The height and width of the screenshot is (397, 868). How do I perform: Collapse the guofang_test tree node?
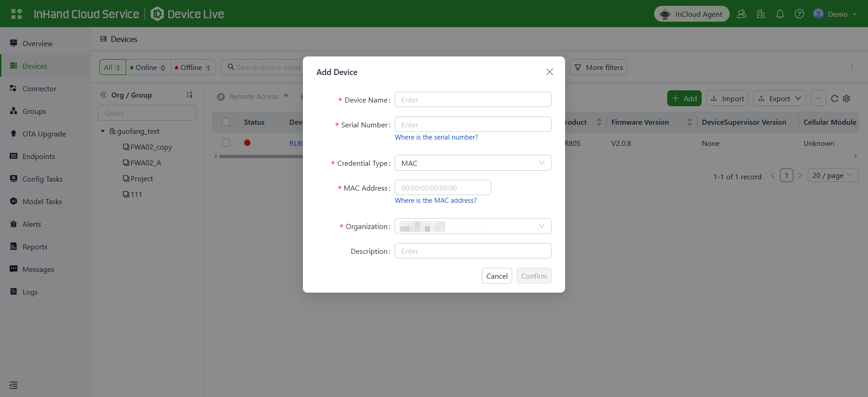103,131
